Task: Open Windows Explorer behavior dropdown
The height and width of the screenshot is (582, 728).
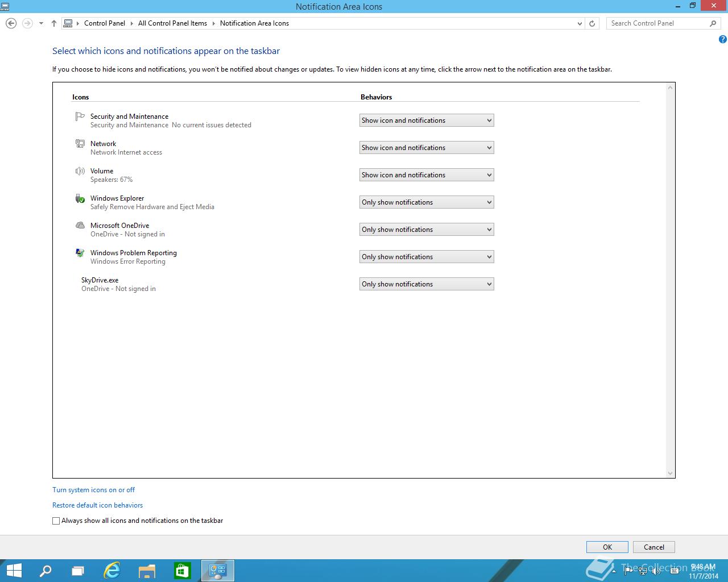Action: tap(427, 202)
